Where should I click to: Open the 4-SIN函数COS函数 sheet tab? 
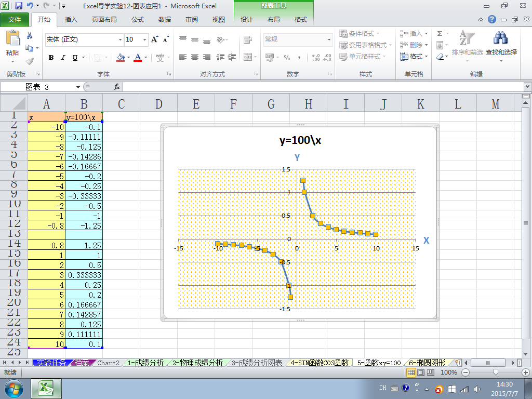pos(320,363)
